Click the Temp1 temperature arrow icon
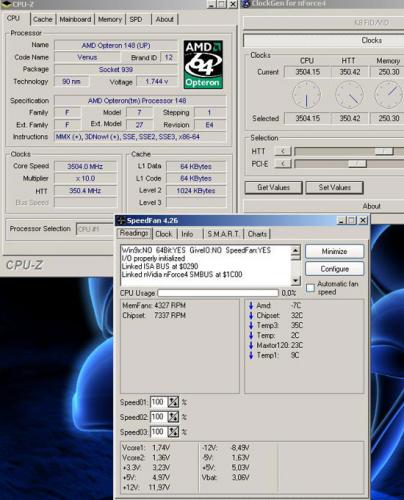The height and width of the screenshot is (500, 404). click(x=251, y=355)
